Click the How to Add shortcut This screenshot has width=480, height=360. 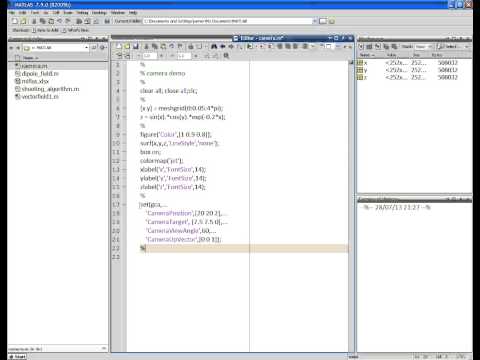click(x=45, y=30)
